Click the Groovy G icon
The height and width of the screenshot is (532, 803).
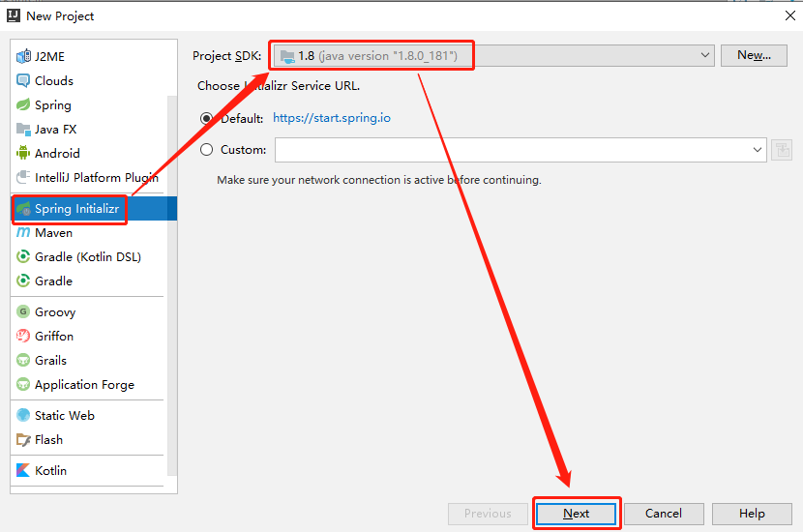(x=23, y=311)
